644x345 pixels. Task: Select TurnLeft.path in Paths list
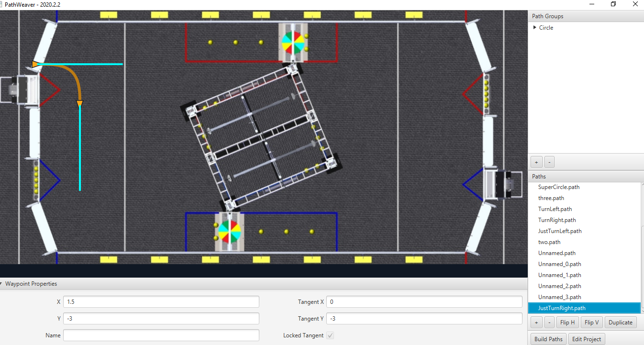584,209
